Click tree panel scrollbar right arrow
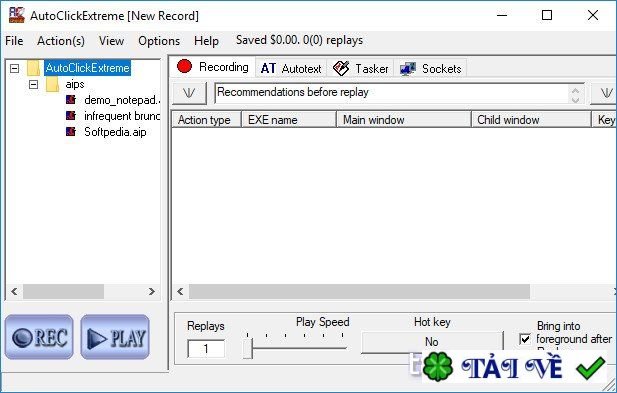This screenshot has width=617, height=393. (151, 292)
